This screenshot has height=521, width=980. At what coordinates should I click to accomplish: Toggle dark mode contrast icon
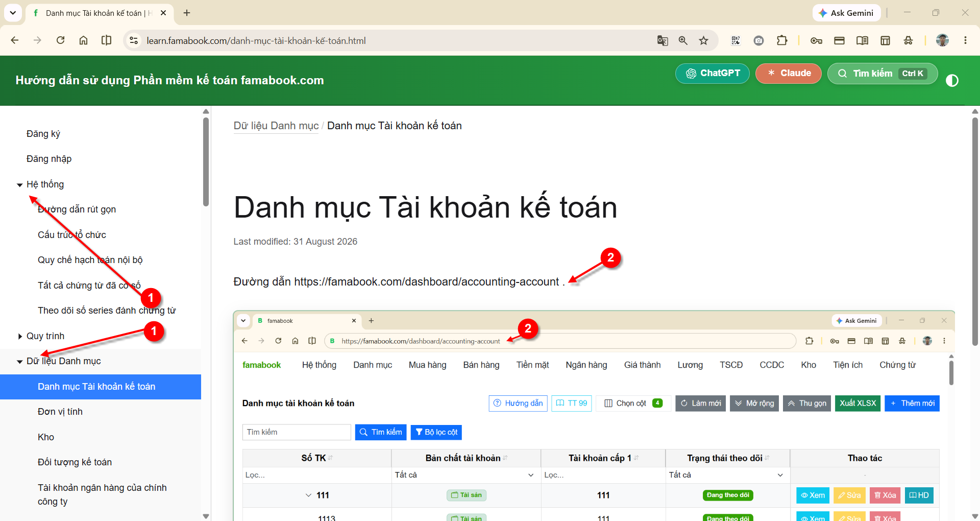click(x=952, y=80)
